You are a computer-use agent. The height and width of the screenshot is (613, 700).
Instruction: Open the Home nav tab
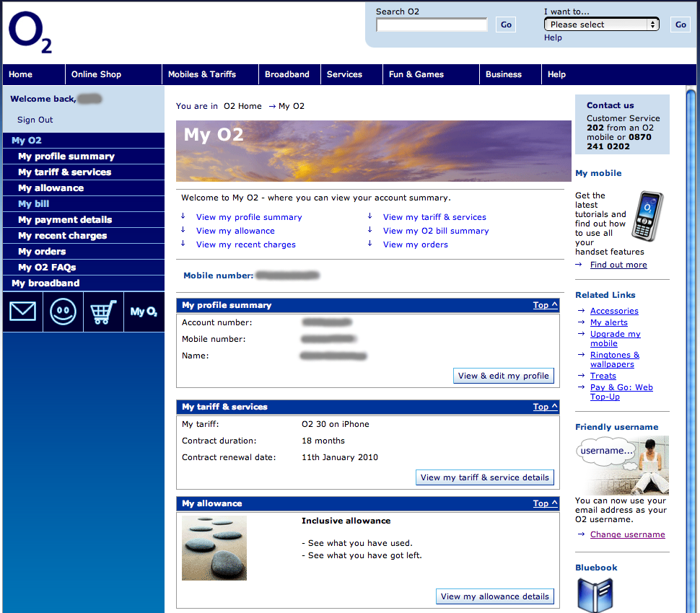[x=34, y=74]
